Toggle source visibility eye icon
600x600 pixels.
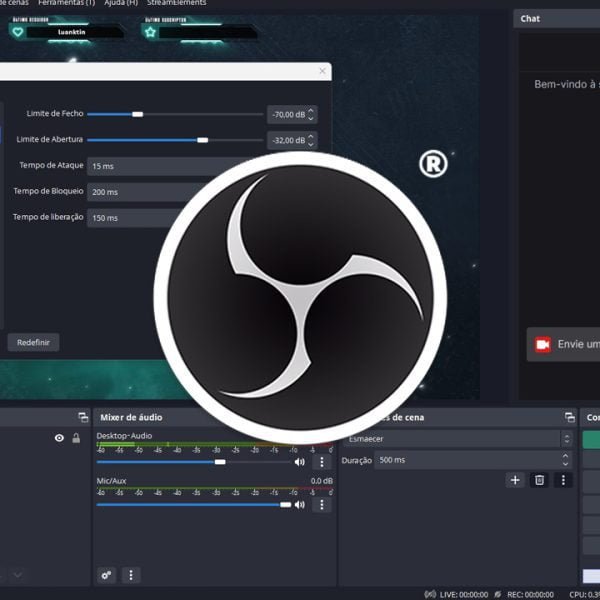click(x=59, y=438)
